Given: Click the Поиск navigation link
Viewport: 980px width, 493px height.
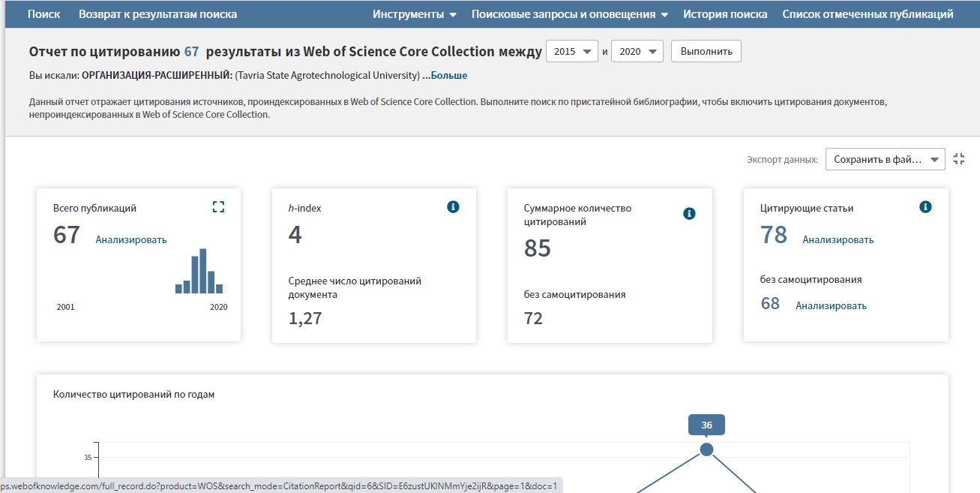Looking at the screenshot, I should coord(43,14).
